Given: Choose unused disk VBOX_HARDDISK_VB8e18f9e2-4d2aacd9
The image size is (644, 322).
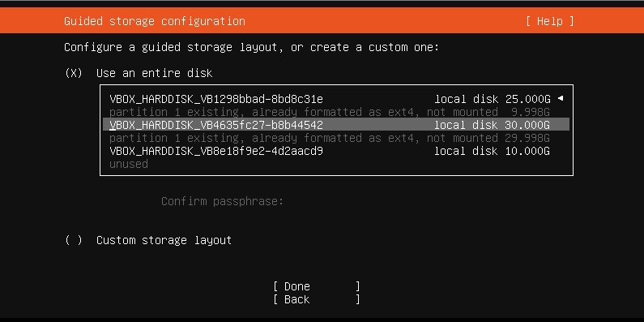Looking at the screenshot, I should (336, 151).
